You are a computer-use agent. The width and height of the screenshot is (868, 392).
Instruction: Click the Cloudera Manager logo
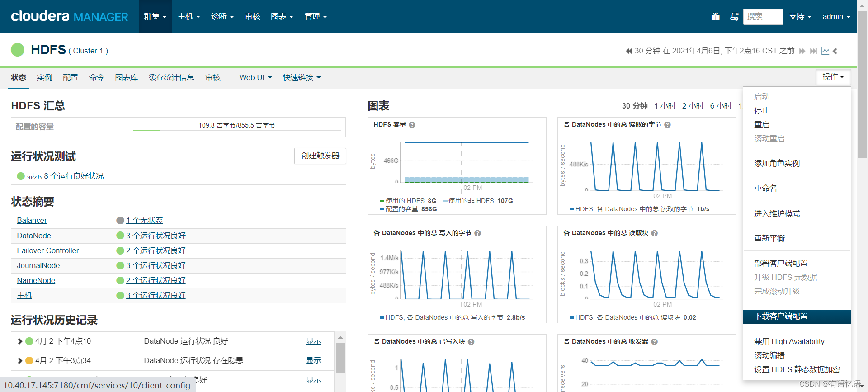click(x=70, y=16)
